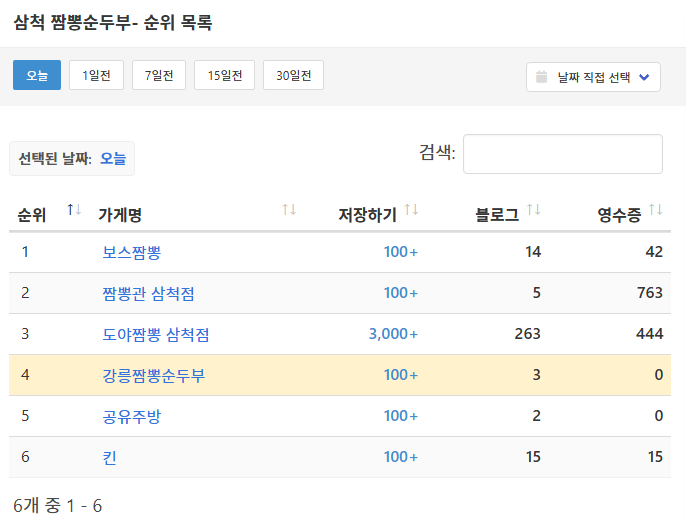The width and height of the screenshot is (686, 524).
Task: Open 공유주방 store link
Action: click(x=131, y=416)
